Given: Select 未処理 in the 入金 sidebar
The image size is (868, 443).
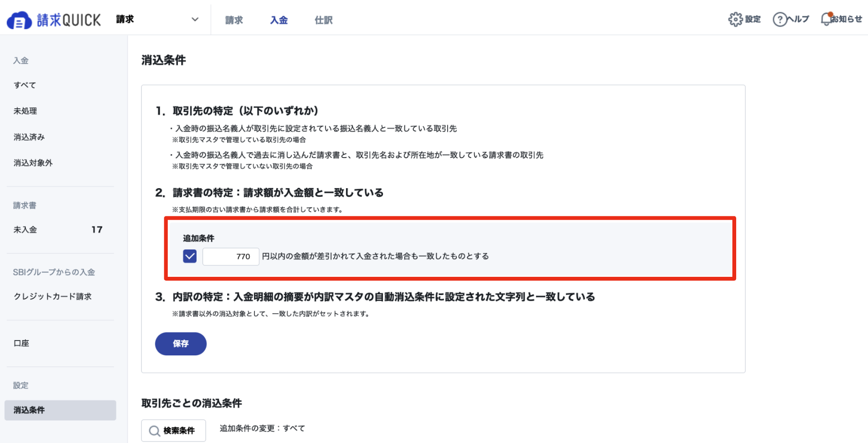Looking at the screenshot, I should pyautogui.click(x=25, y=111).
